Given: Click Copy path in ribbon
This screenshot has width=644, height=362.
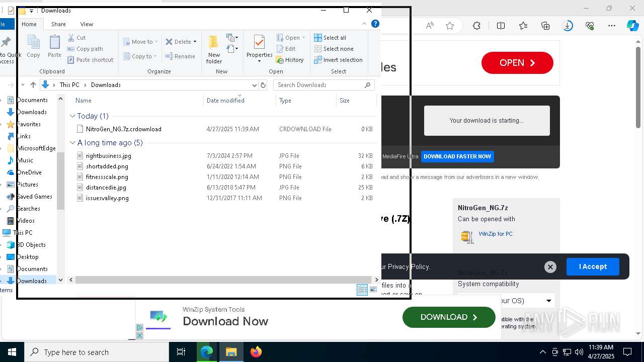Looking at the screenshot, I should point(86,49).
